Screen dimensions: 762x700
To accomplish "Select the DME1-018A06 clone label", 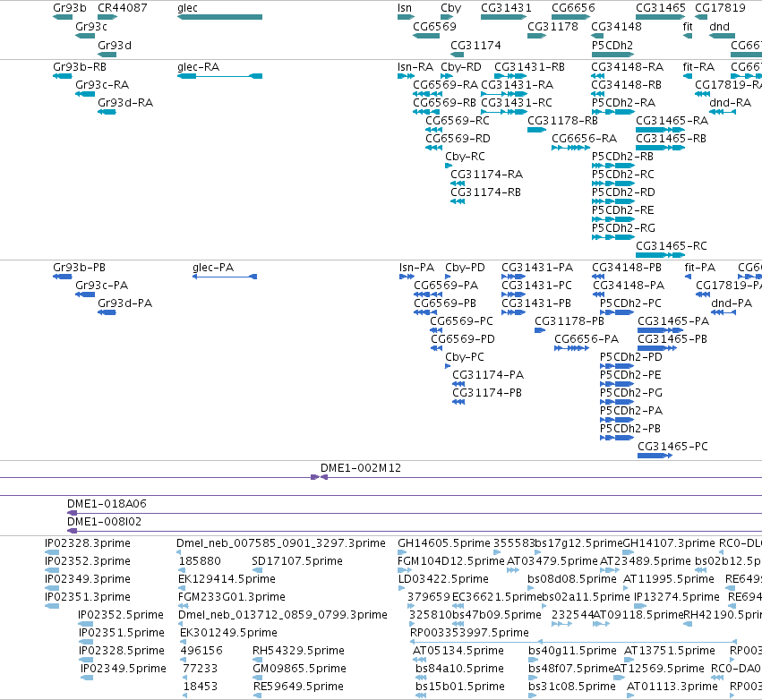I will (107, 503).
